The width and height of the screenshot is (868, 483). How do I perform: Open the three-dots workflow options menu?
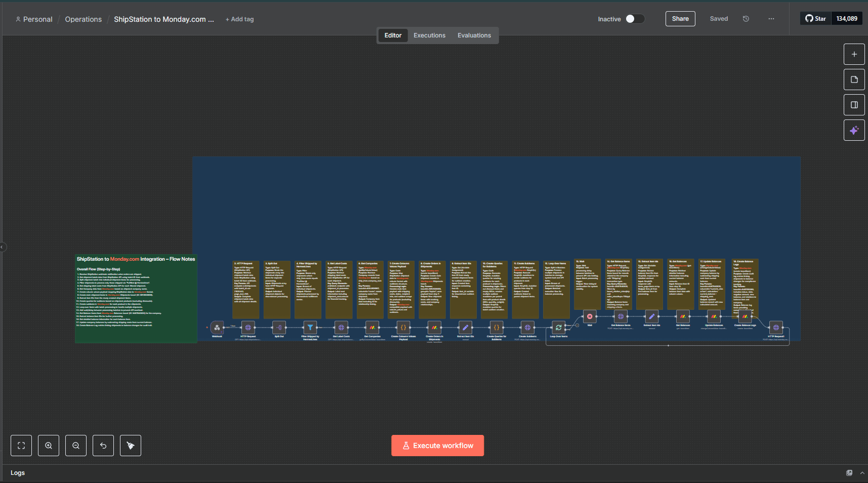(771, 19)
